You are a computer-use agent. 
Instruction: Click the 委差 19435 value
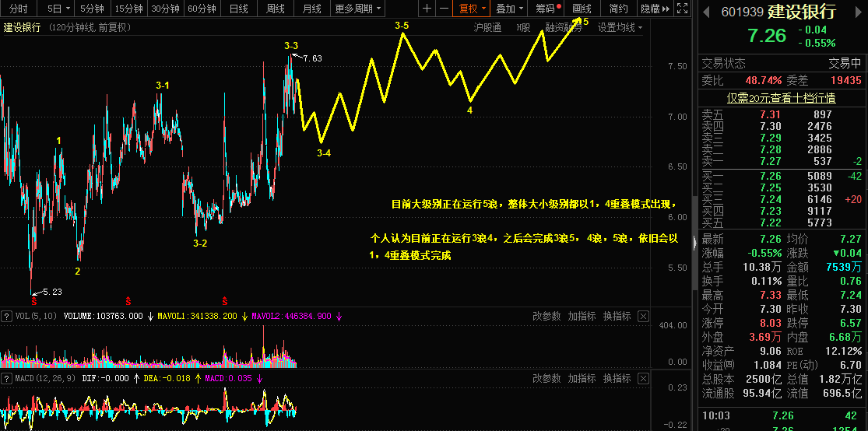[846, 81]
